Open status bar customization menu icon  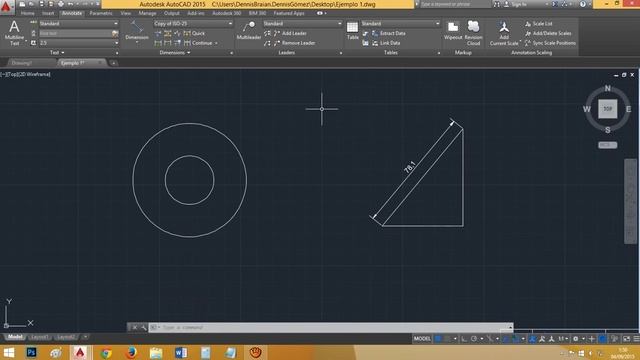[636, 339]
